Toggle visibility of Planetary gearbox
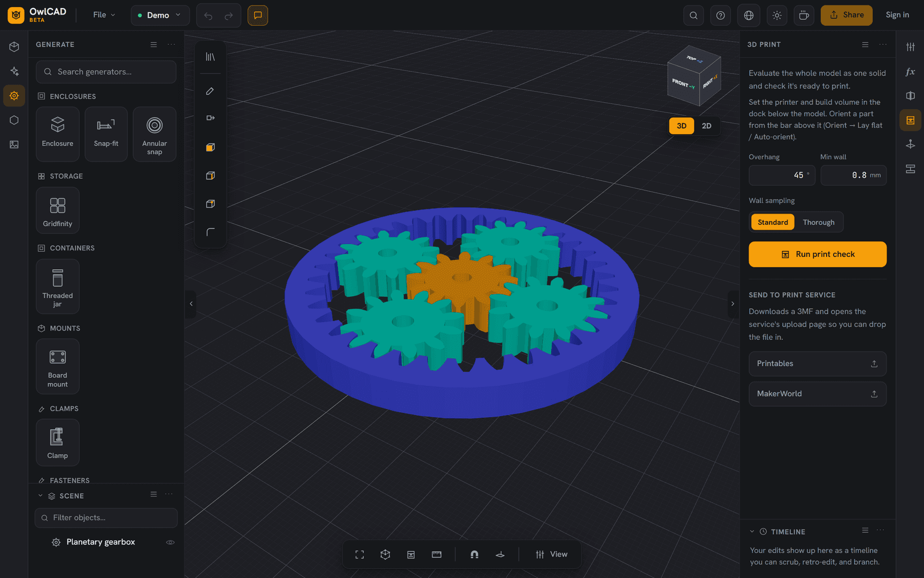Screen dimensions: 924x578 click(x=170, y=542)
